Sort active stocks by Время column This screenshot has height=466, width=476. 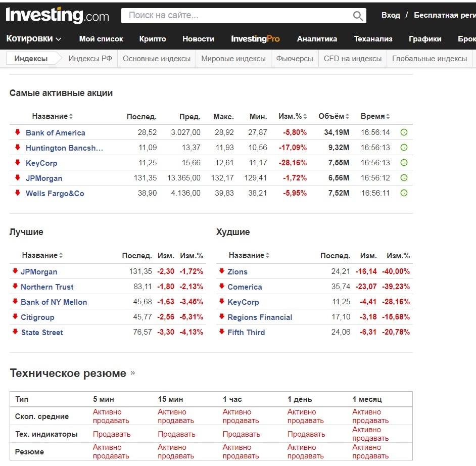pos(375,116)
